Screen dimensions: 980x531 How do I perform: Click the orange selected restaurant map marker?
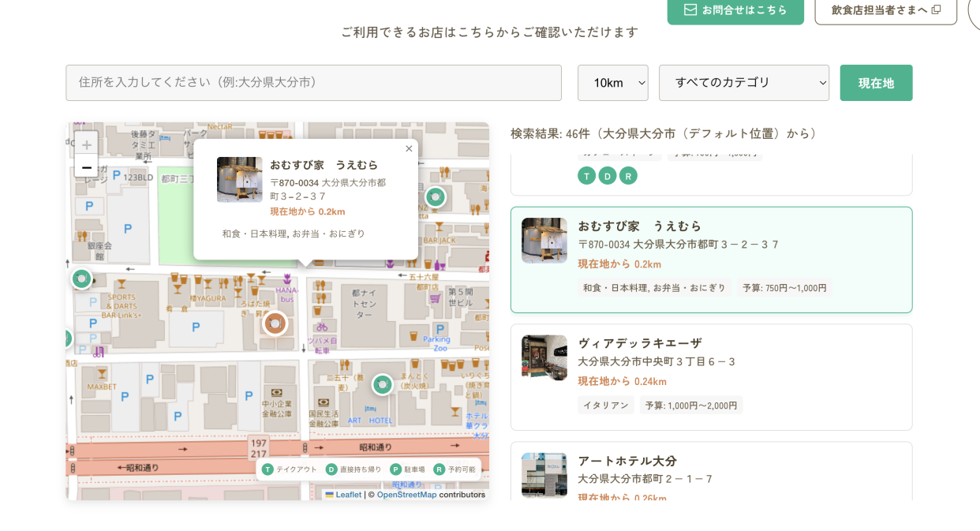(x=275, y=323)
